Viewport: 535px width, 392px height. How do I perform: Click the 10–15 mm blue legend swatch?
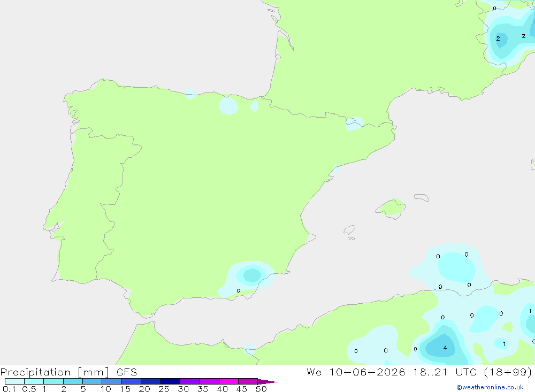pos(112,381)
